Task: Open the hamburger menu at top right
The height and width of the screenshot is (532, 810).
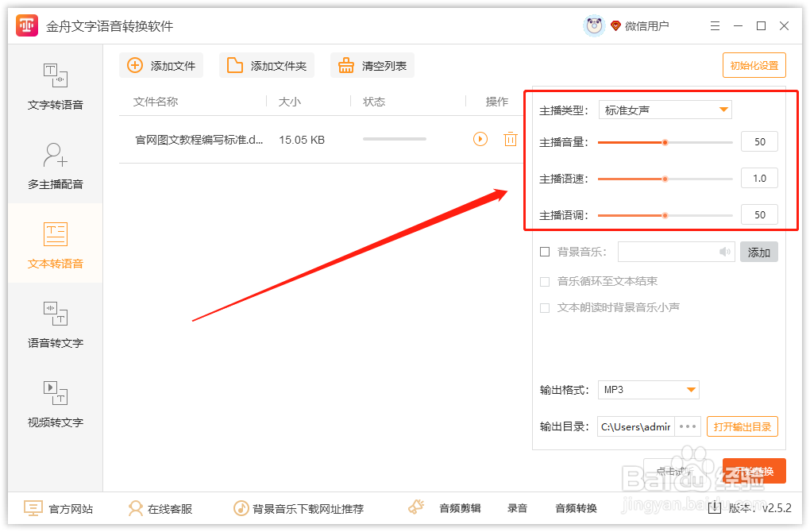Action: coord(714,25)
